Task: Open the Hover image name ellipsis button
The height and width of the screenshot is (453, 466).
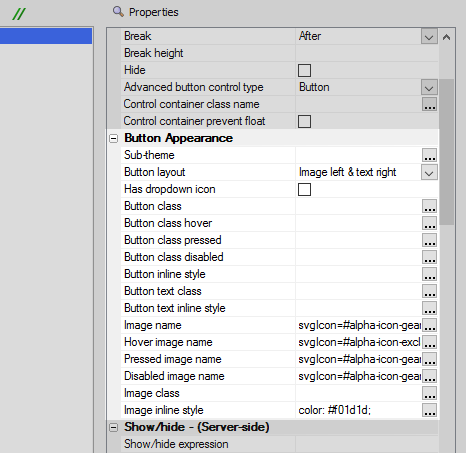Action: 430,342
